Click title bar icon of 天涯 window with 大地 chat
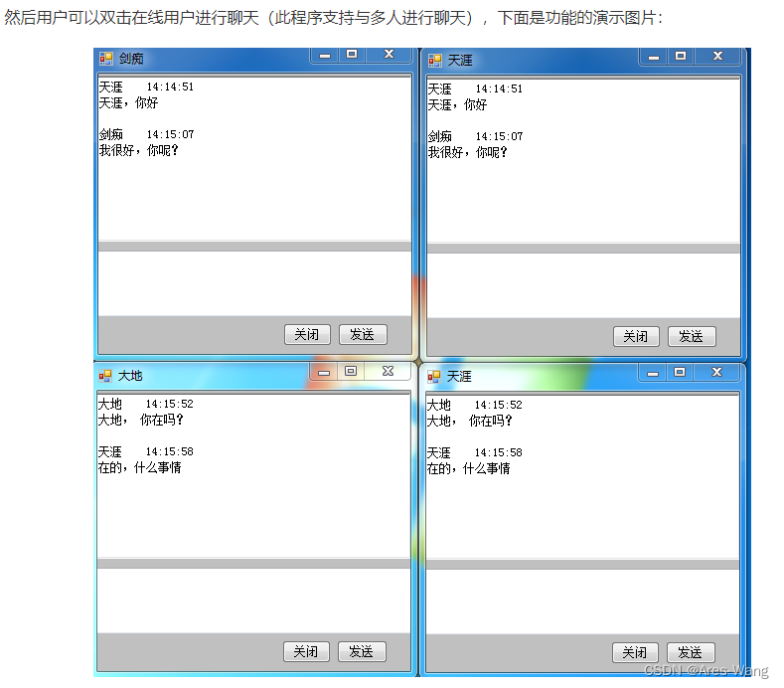 coord(434,376)
